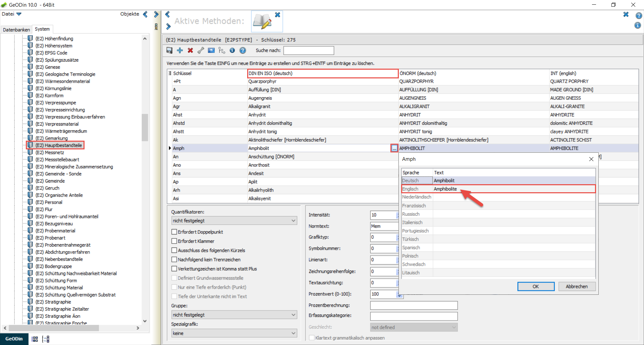Click the grid view icon next to GeoDin button
644x345 pixels.
pos(35,339)
